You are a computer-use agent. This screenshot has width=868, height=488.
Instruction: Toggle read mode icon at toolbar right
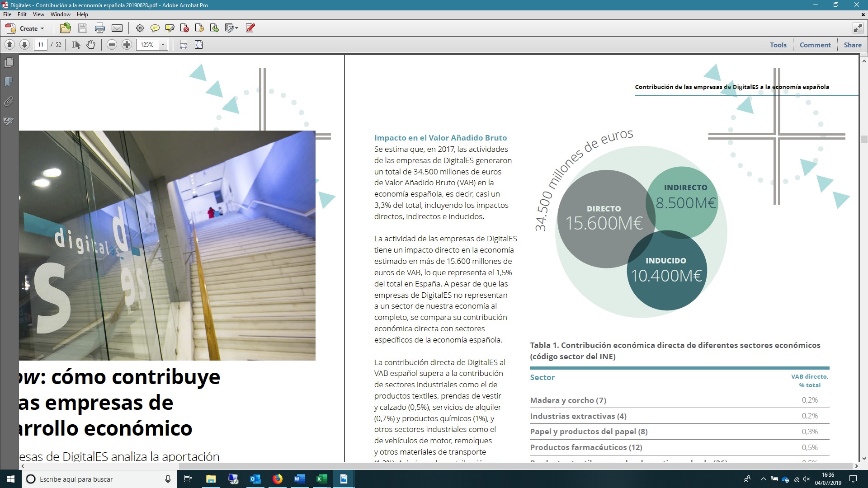point(858,28)
